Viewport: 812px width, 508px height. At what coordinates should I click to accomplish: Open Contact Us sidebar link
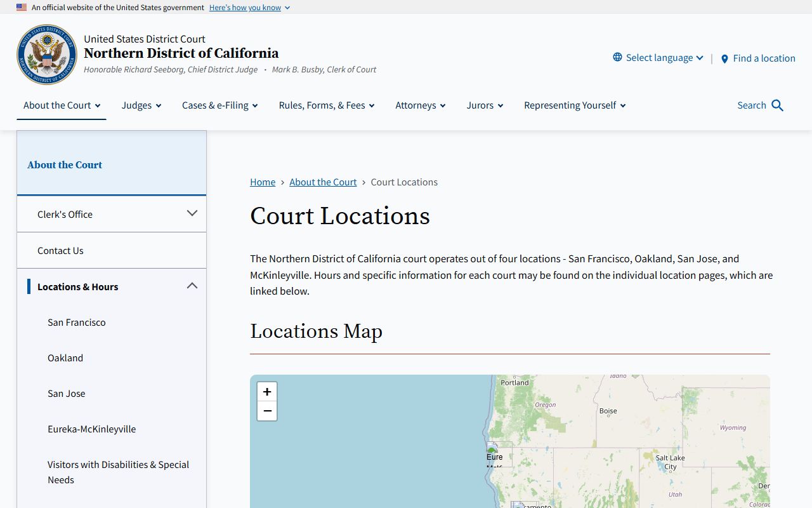60,251
